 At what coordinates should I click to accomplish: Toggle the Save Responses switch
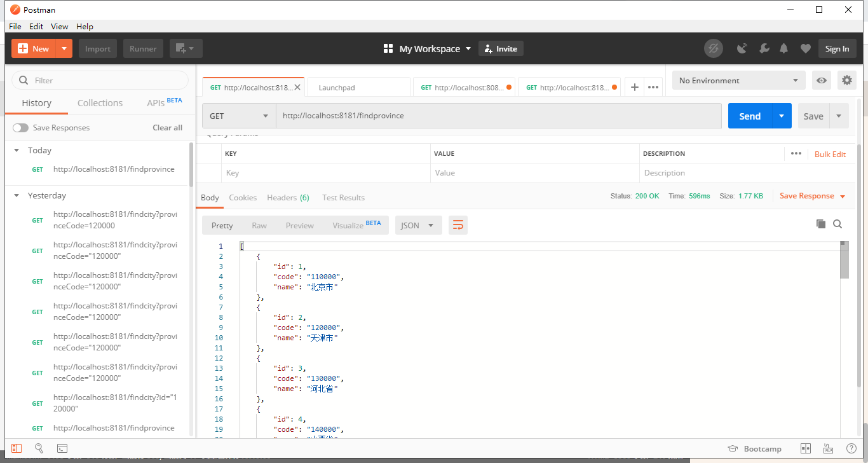[x=21, y=128]
